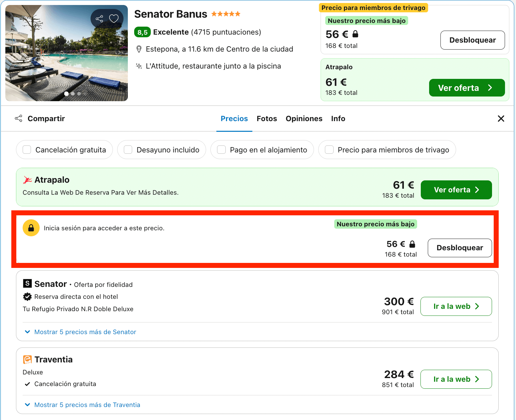Click Estepona, a 11.6 km location text
516x420 pixels.
(219, 49)
